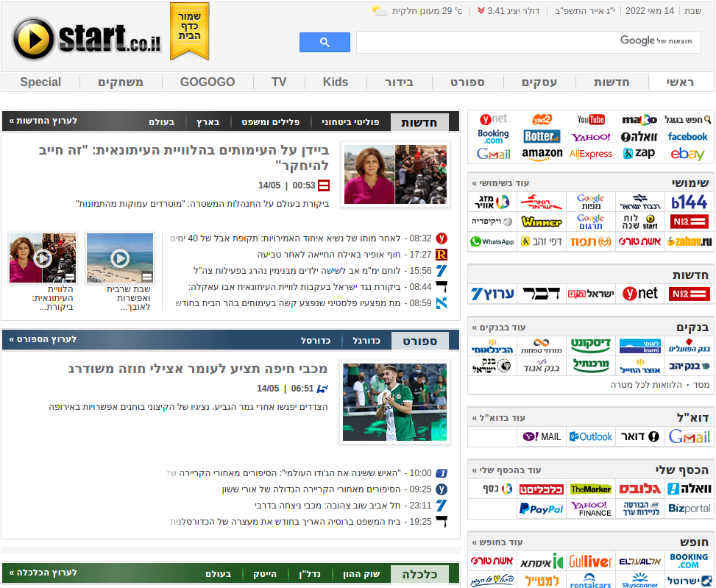The height and width of the screenshot is (588, 716).
Task: Open the Bizportal icon
Action: [x=690, y=509]
